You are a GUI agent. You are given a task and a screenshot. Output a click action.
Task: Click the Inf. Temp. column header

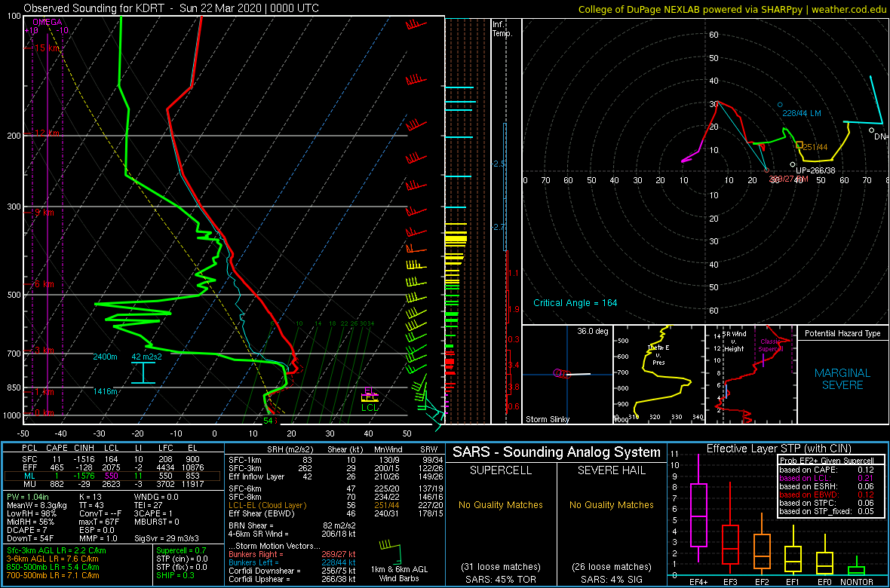[x=502, y=29]
